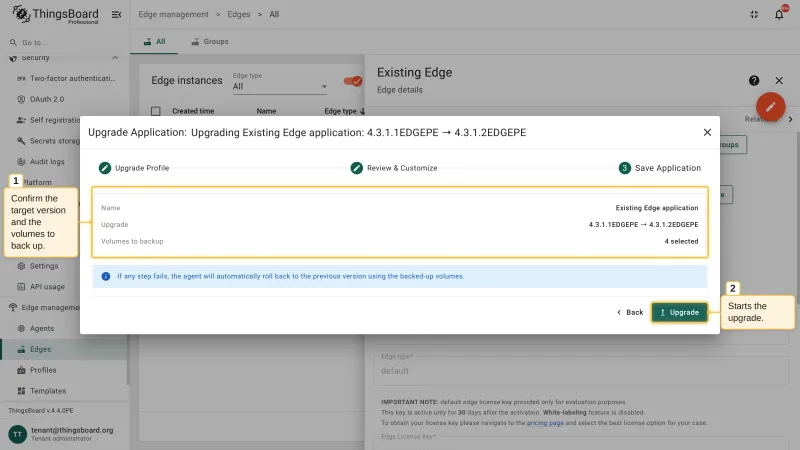
Task: Select the Save Application step
Action: click(x=660, y=168)
